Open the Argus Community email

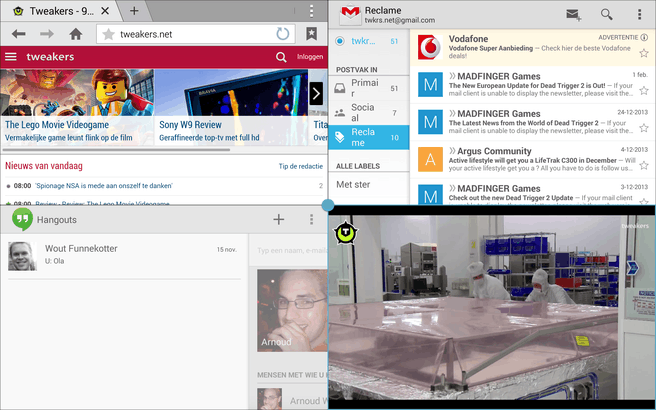[x=533, y=160]
